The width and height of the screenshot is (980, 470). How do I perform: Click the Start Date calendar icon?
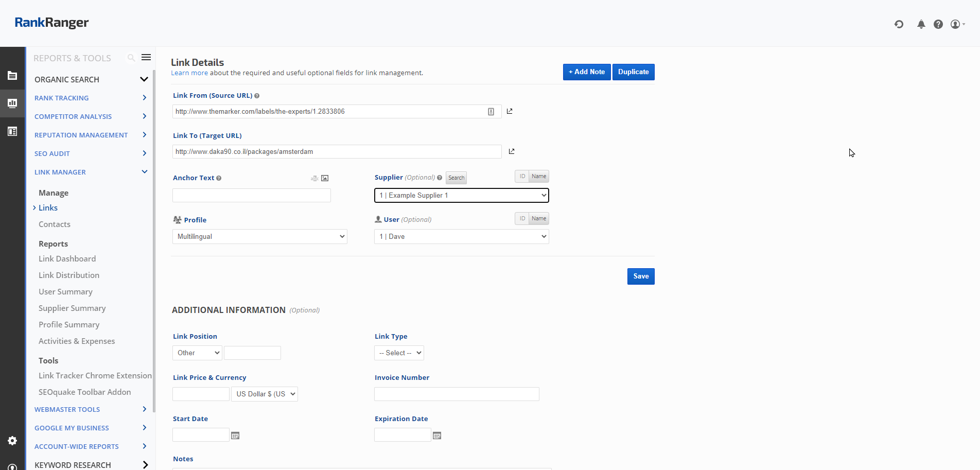pyautogui.click(x=235, y=436)
